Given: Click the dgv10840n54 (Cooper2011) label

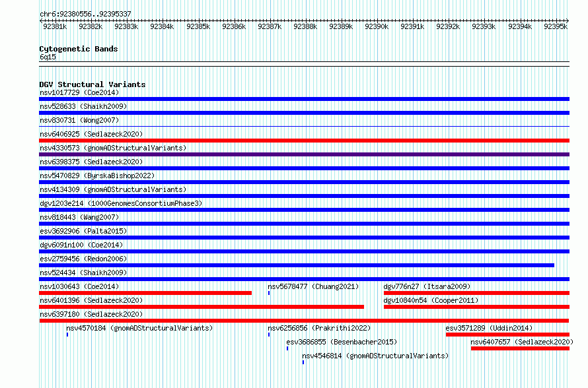Looking at the screenshot, I should 431,300.
